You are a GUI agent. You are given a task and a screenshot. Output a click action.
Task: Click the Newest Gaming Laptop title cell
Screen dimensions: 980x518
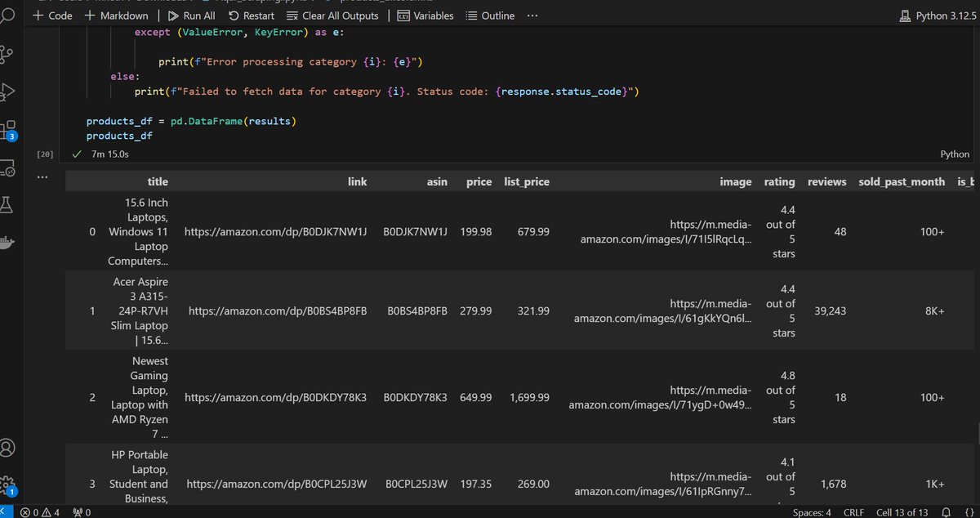(x=138, y=397)
